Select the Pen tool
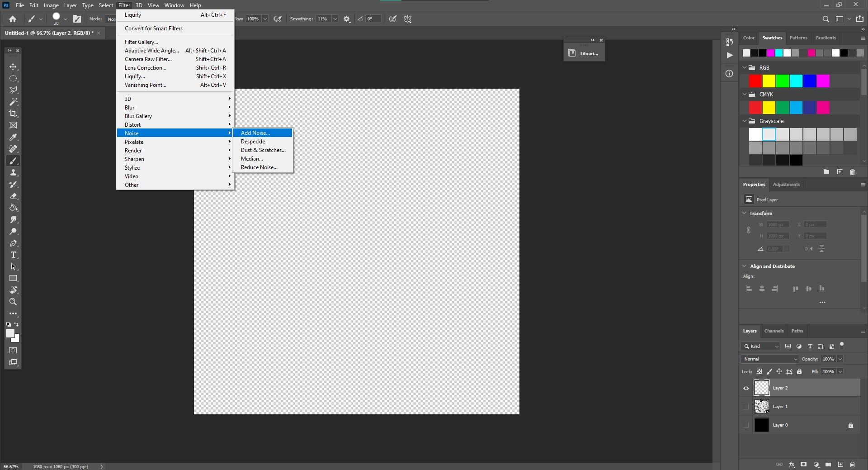The image size is (868, 470). point(13,243)
